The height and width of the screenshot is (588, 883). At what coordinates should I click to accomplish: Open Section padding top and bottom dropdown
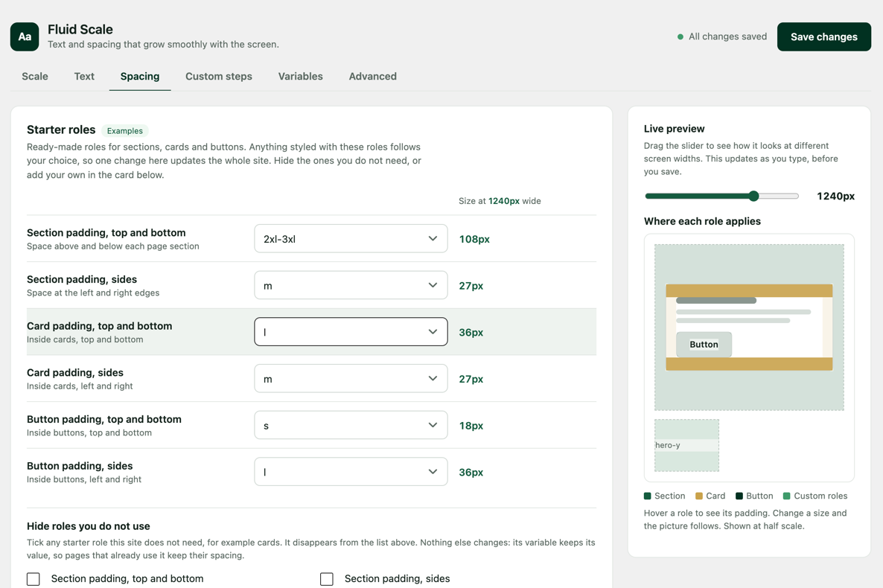tap(351, 239)
